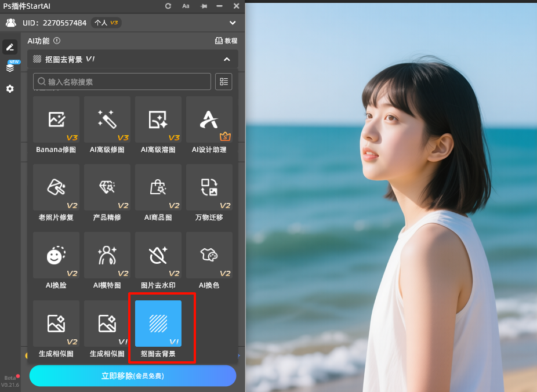Collapse the 抠图去背景 section chevron
The height and width of the screenshot is (392, 537).
(x=227, y=59)
